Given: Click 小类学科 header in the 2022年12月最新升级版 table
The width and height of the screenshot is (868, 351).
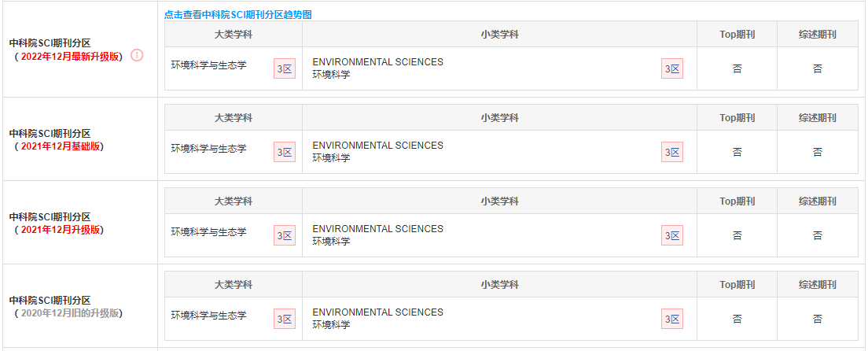Looking at the screenshot, I should (x=500, y=35).
